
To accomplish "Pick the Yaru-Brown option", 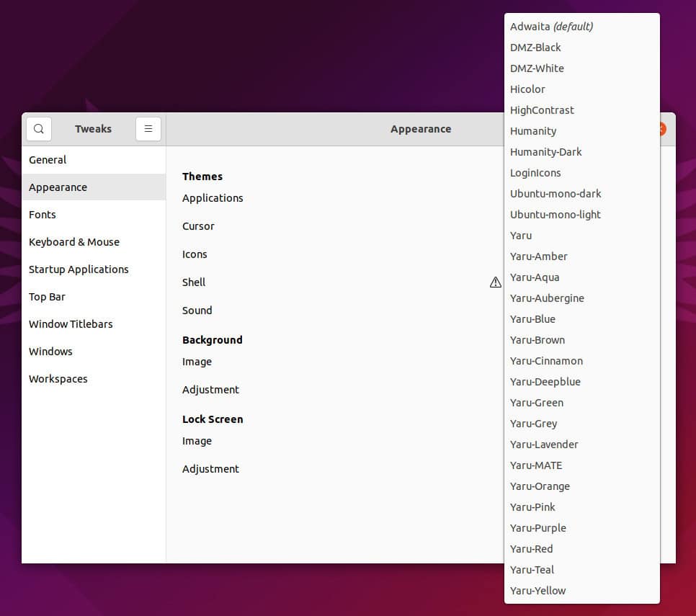I will (x=582, y=340).
